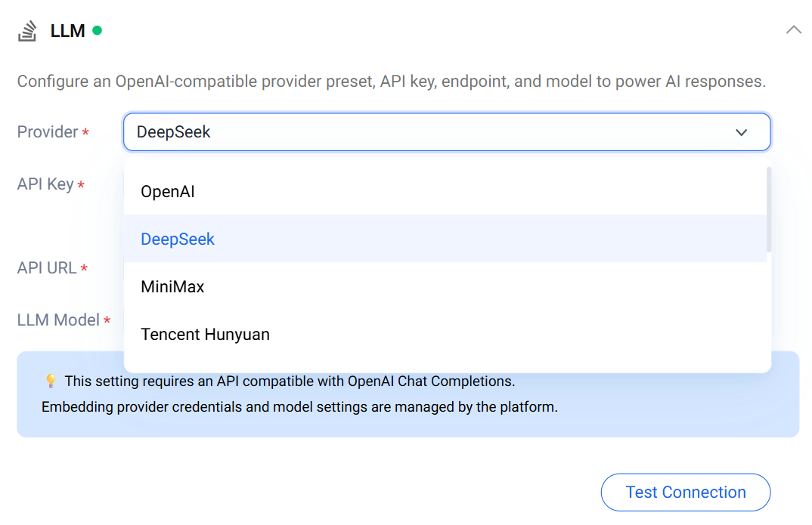Select OpenAI from the provider list
The height and width of the screenshot is (525, 812).
pyautogui.click(x=445, y=191)
